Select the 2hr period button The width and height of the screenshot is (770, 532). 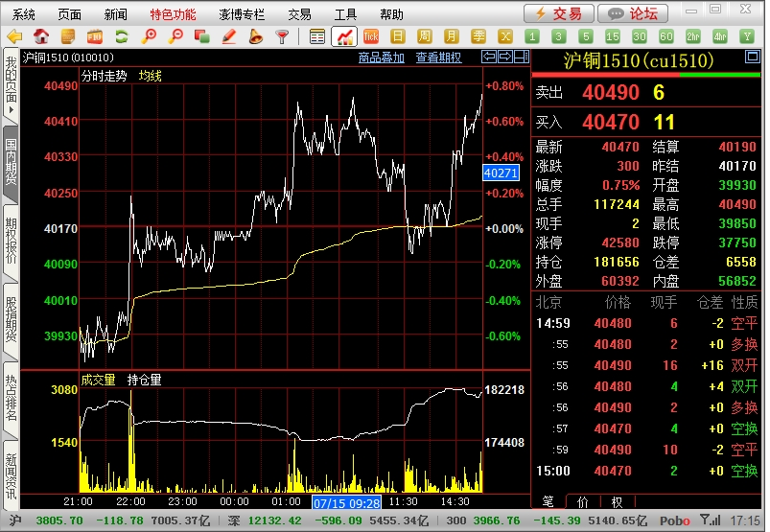coord(693,36)
